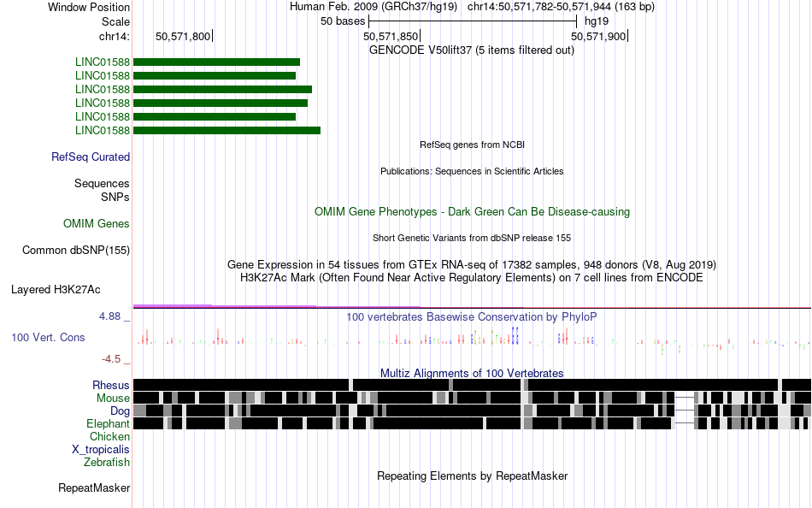The width and height of the screenshot is (812, 508).
Task: Click the OMIM Genes side label
Action: coord(97,224)
